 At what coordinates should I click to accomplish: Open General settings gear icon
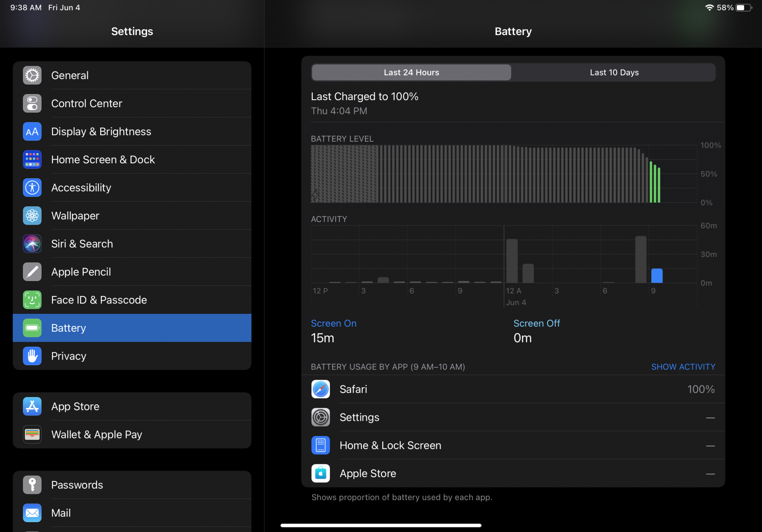(32, 75)
